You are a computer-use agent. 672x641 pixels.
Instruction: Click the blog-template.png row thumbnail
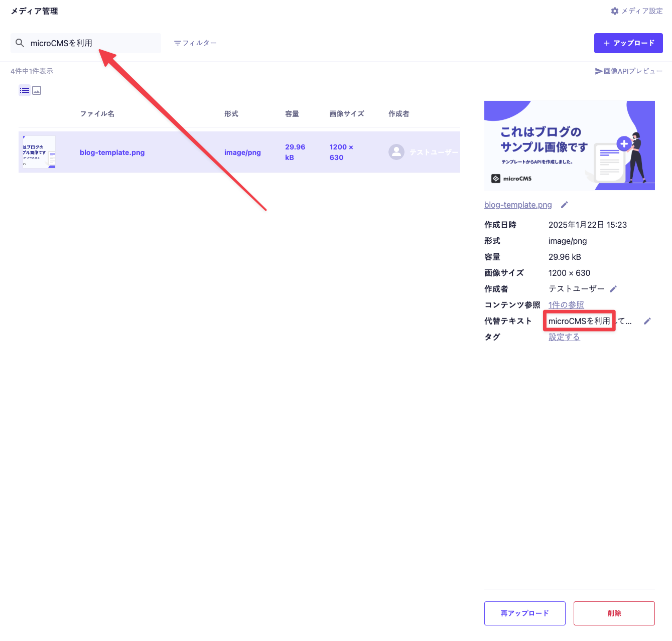coord(39,152)
